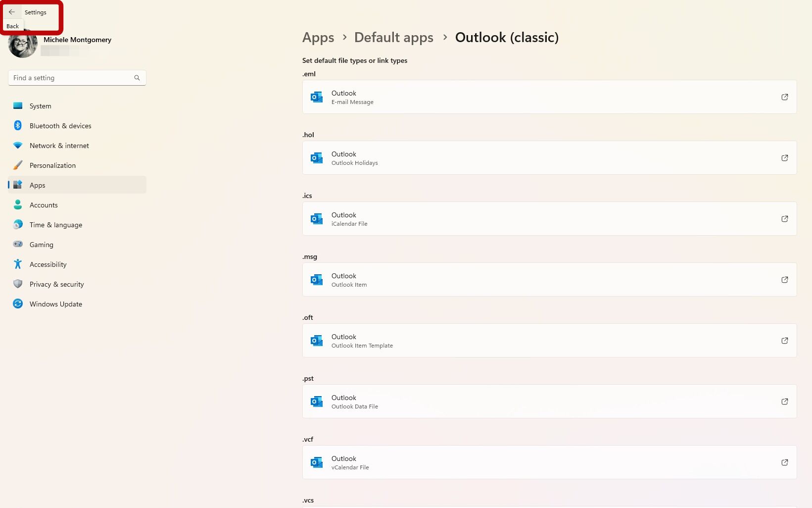
Task: Click the Find a setting search box
Action: point(69,78)
